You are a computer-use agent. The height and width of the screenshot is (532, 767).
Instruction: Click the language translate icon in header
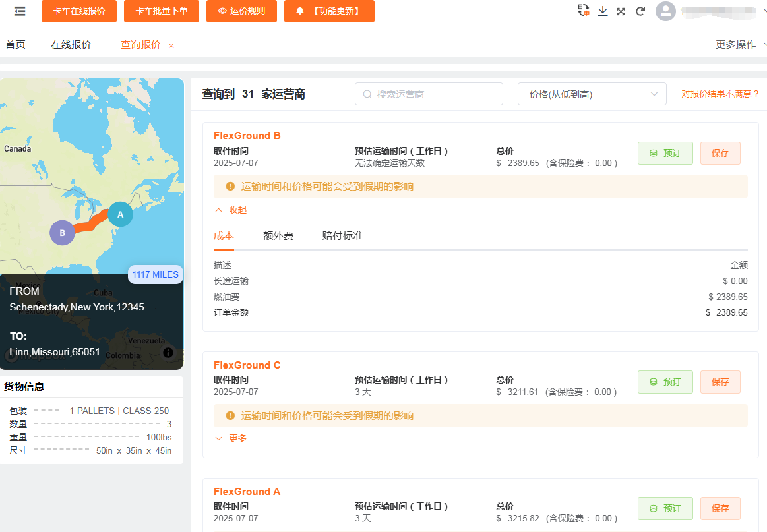583,11
